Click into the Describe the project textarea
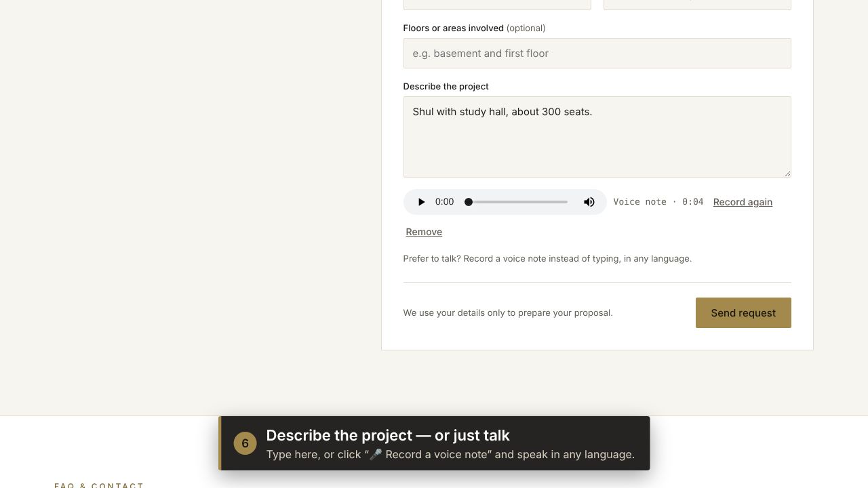The width and height of the screenshot is (868, 488). tap(597, 137)
